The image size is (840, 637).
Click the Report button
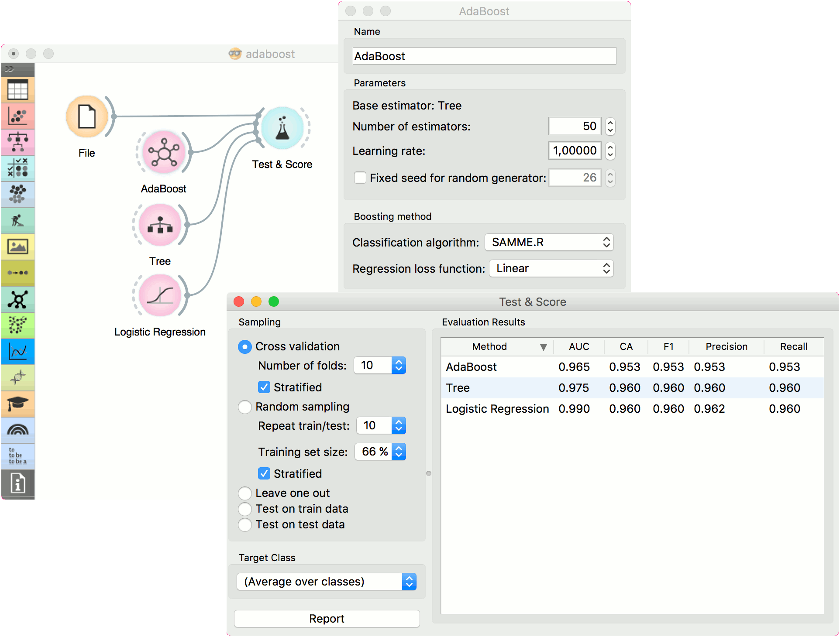pyautogui.click(x=327, y=619)
